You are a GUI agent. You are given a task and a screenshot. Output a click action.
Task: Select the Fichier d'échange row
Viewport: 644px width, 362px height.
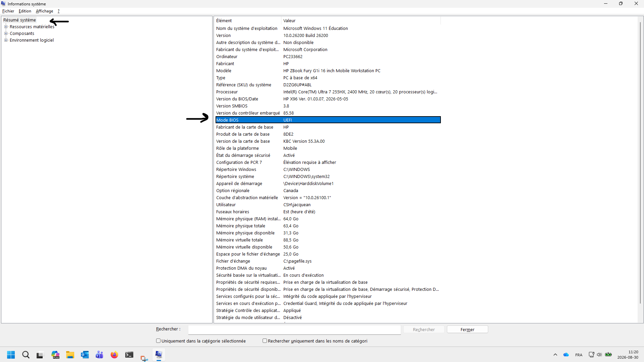(328, 261)
